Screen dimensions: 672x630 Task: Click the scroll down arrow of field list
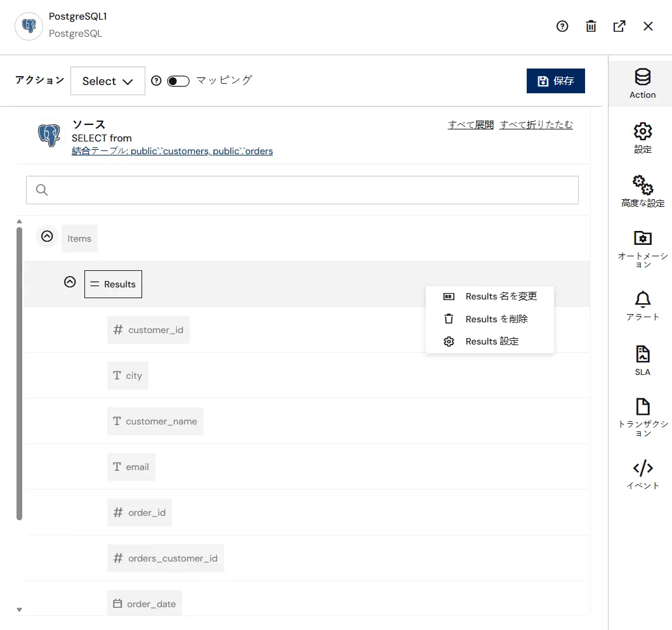coord(19,610)
